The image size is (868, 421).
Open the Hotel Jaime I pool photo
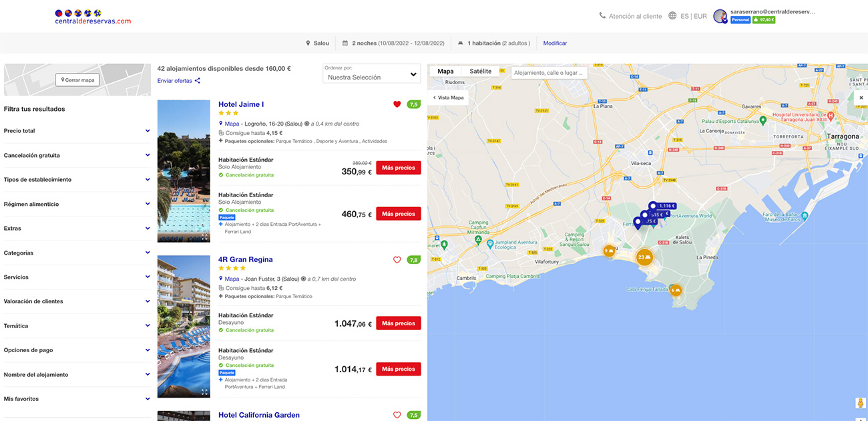(184, 171)
